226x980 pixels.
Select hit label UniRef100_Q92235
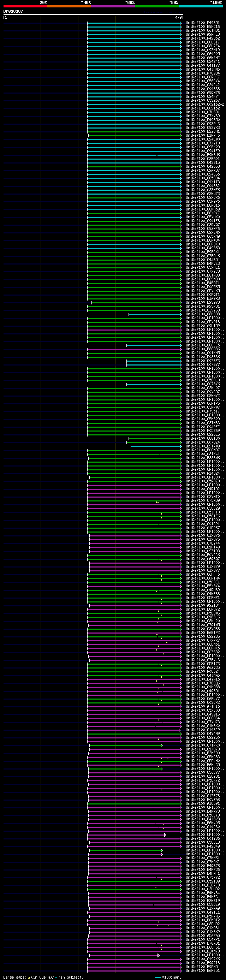click(x=203, y=636)
